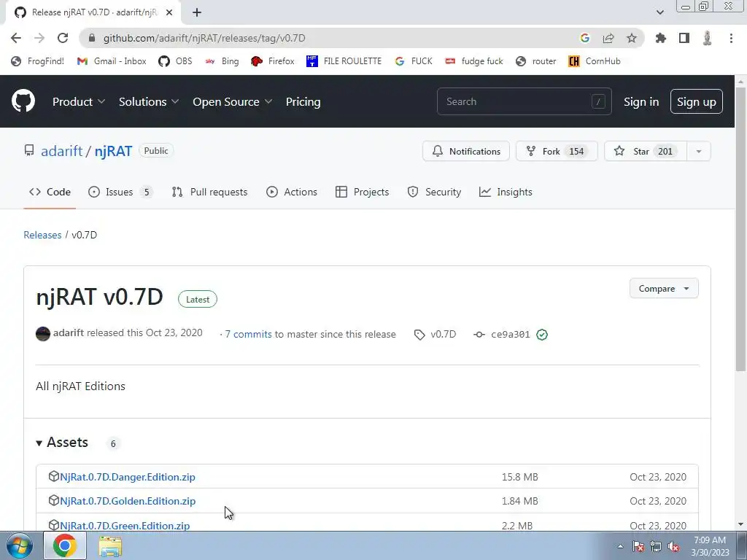Switch to the Issues tab
Screen dimensions: 747x560
(x=120, y=192)
